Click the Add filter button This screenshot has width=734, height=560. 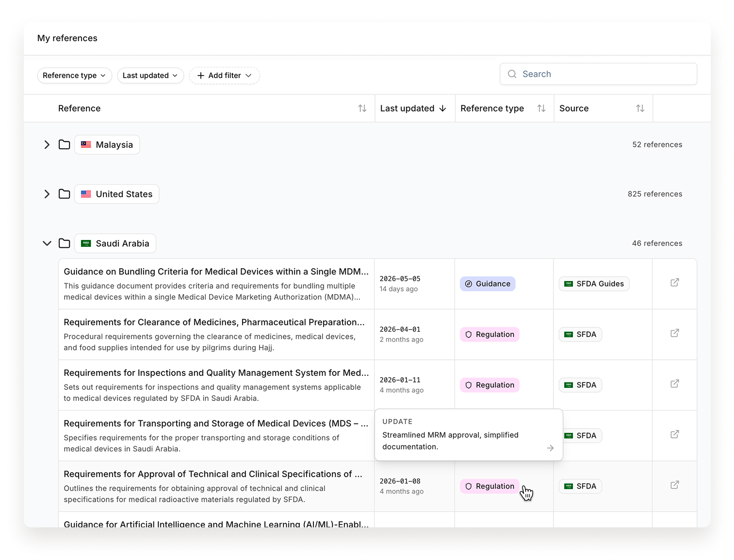click(225, 76)
